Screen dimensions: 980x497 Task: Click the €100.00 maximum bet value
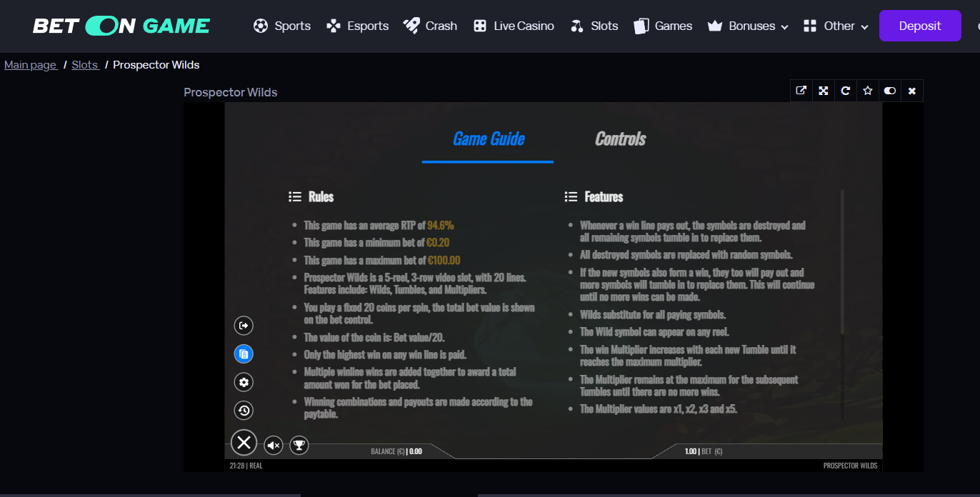(444, 261)
